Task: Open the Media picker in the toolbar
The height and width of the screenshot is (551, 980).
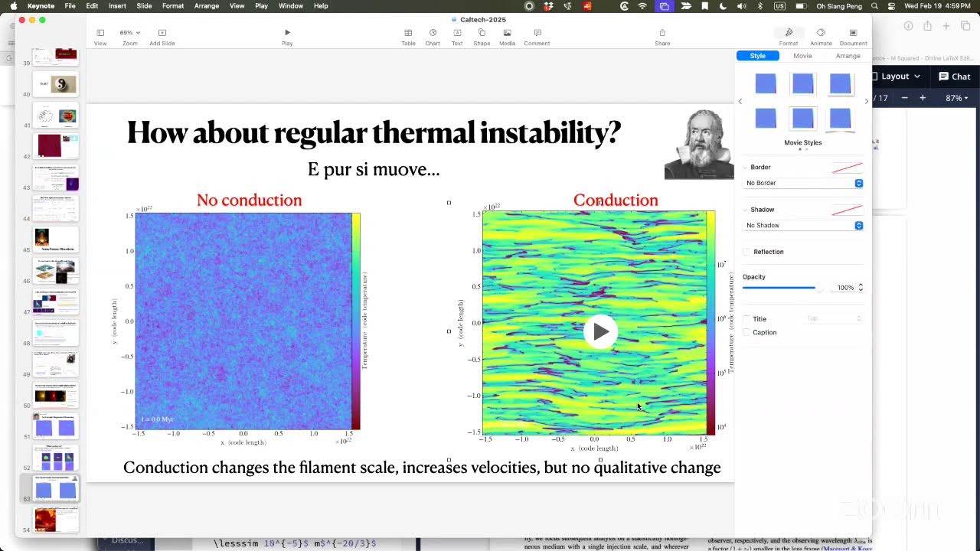Action: coord(507,37)
